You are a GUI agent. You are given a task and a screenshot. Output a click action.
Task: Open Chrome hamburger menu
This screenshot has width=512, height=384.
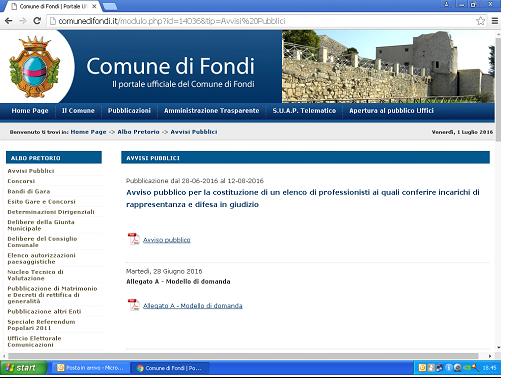[495, 21]
